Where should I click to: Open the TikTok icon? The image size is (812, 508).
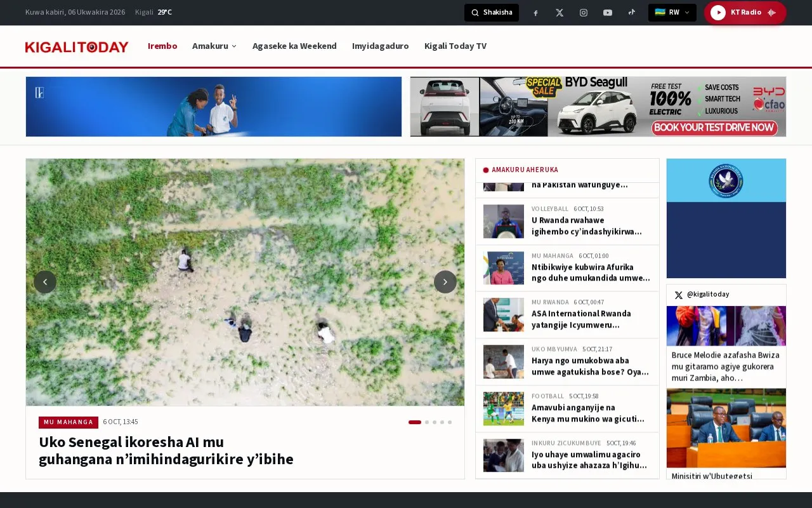[x=632, y=13]
